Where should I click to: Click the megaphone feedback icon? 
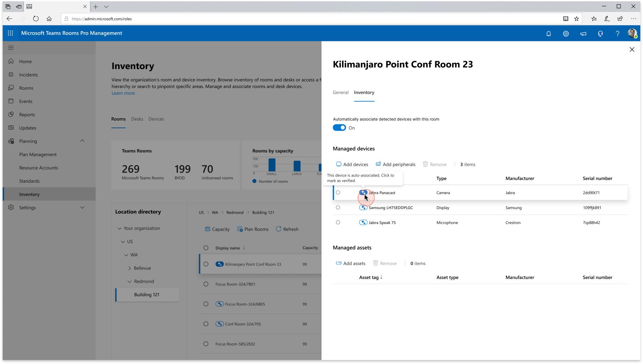583,33
